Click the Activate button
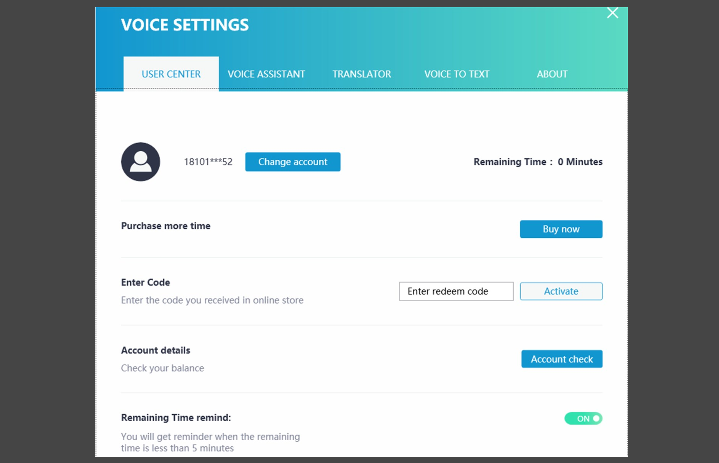The width and height of the screenshot is (719, 463). pos(561,291)
